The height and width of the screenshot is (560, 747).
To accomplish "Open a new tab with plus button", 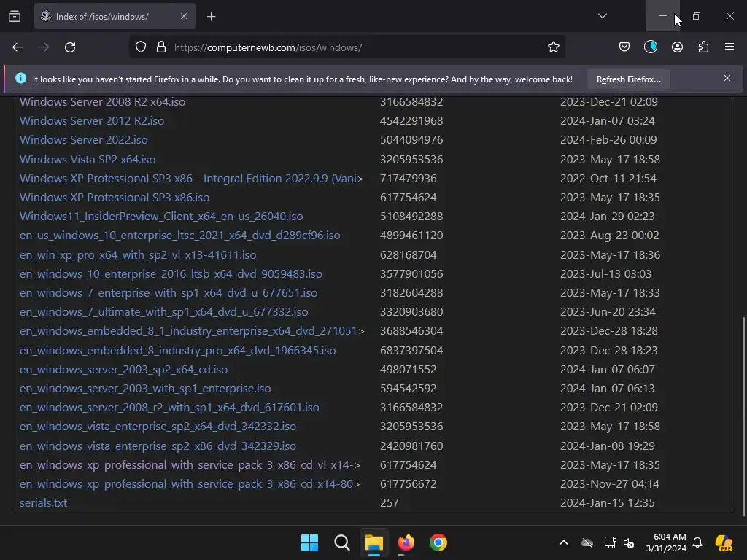I will pyautogui.click(x=211, y=17).
